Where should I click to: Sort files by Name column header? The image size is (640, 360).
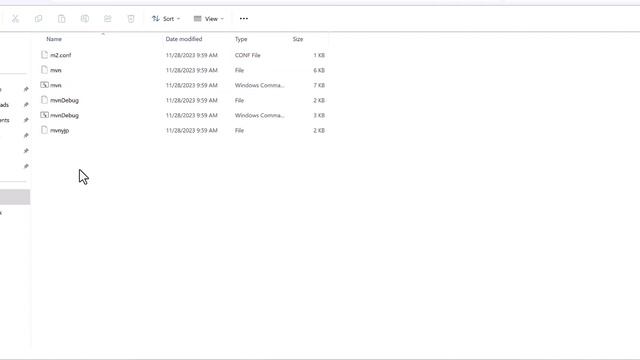pyautogui.click(x=54, y=39)
